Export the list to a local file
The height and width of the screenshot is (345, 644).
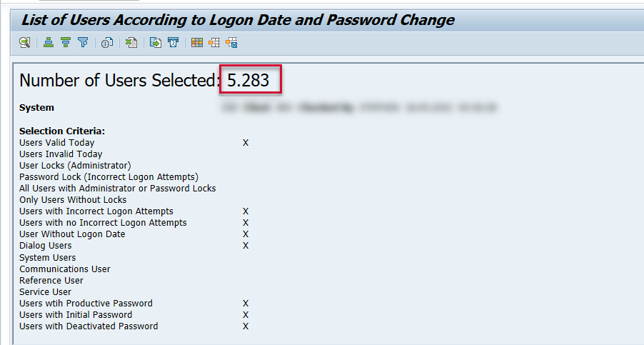pos(155,43)
